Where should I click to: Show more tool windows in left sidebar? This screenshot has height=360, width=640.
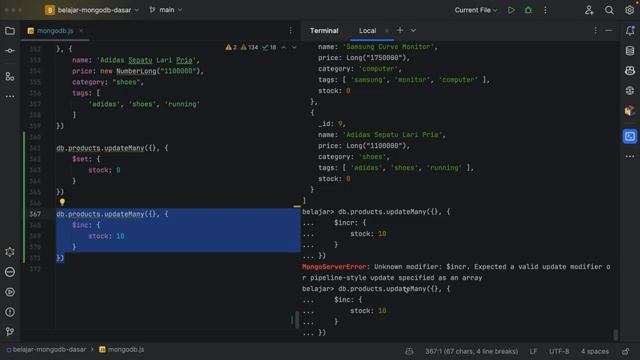coord(10,97)
